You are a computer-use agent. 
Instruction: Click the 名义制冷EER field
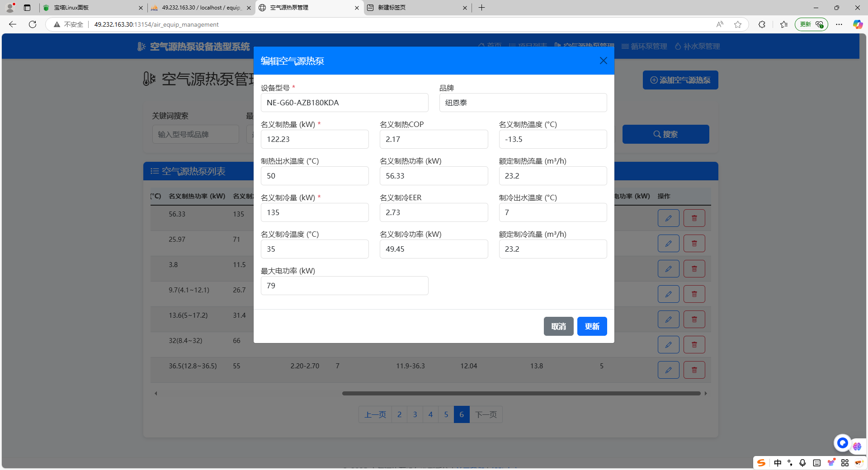pyautogui.click(x=434, y=212)
